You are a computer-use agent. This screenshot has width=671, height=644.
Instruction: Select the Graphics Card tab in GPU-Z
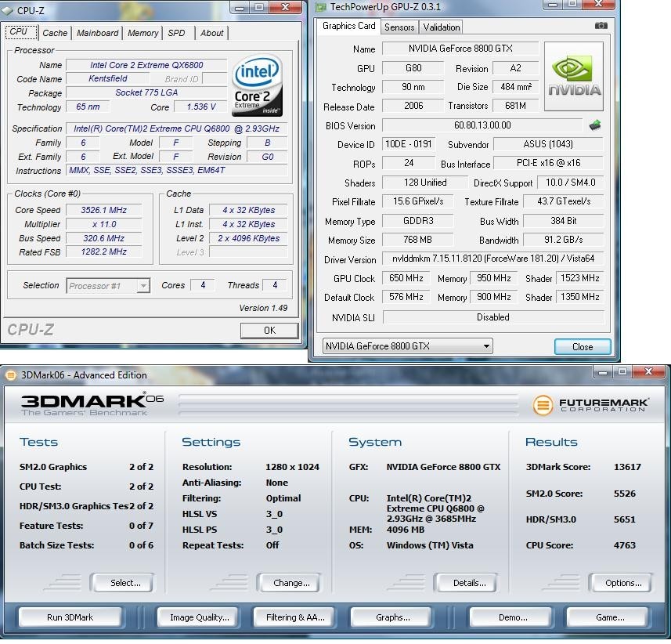(x=348, y=26)
